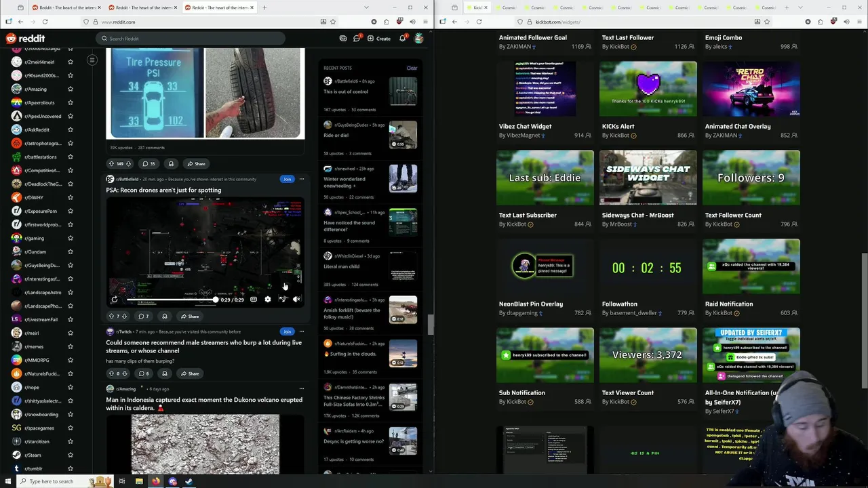Open the Reddit advertise icon in header

[x=343, y=39]
